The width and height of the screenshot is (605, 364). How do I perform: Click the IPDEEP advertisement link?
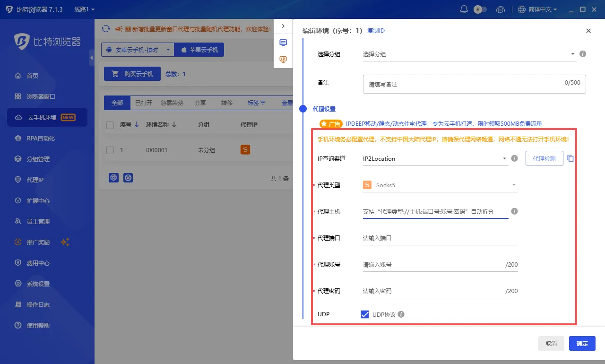click(x=444, y=123)
